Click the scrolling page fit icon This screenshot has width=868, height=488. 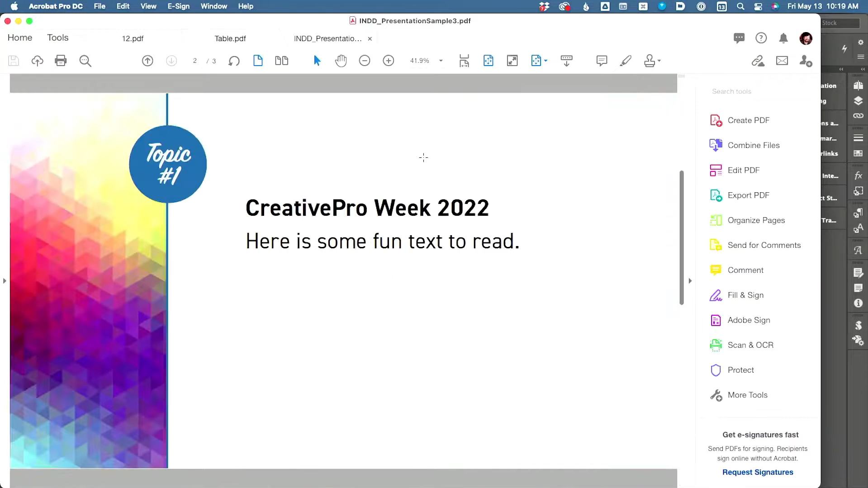[464, 61]
